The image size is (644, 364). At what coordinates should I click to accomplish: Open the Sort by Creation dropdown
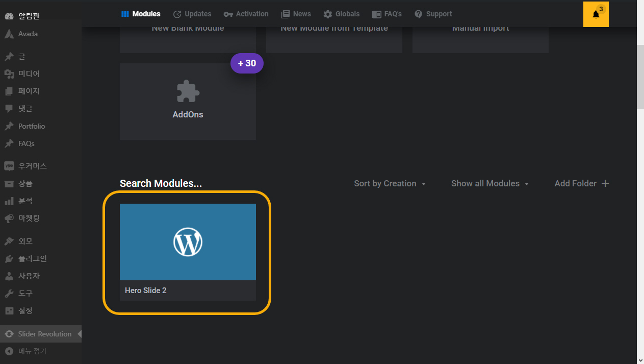[390, 183]
